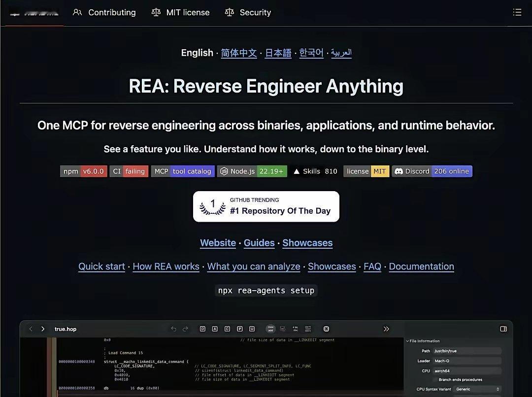The height and width of the screenshot is (397, 532).
Task: Follow the Quick start link
Action: pos(101,266)
